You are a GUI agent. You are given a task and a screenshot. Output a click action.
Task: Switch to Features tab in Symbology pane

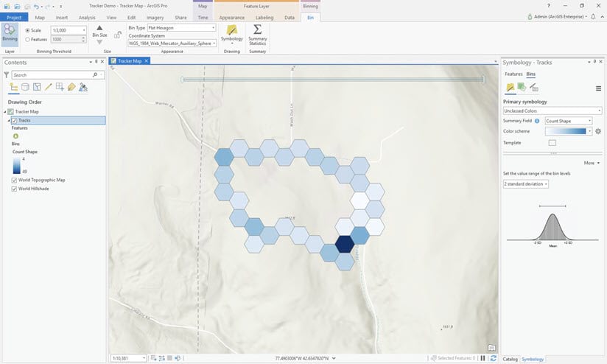(x=513, y=74)
